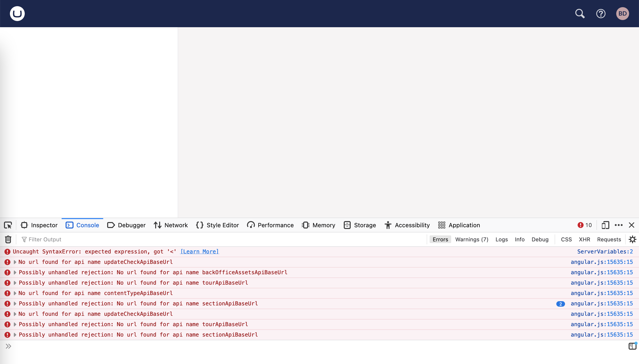The width and height of the screenshot is (639, 364).
Task: Expand the updateCheckApiBaseUrl error details
Action: click(15, 262)
